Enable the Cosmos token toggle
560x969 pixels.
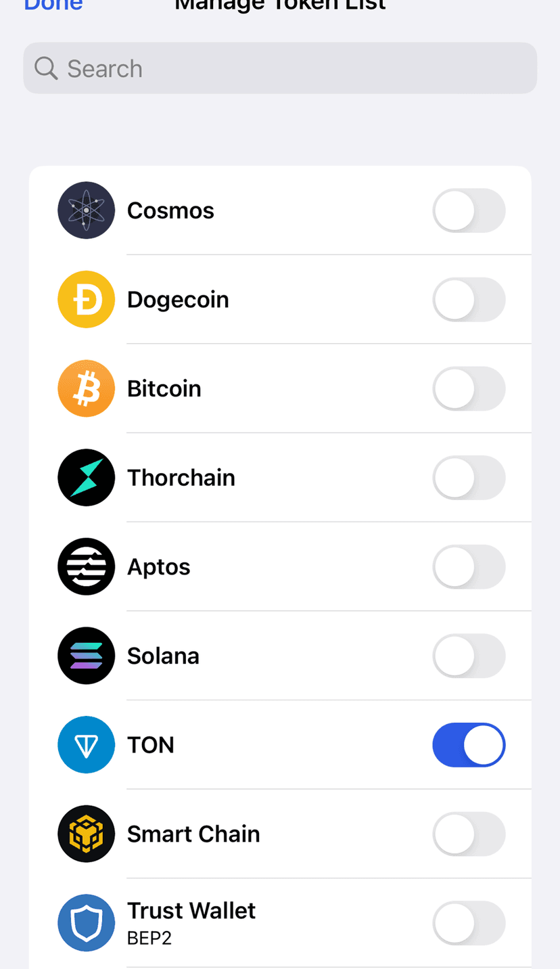tap(469, 210)
